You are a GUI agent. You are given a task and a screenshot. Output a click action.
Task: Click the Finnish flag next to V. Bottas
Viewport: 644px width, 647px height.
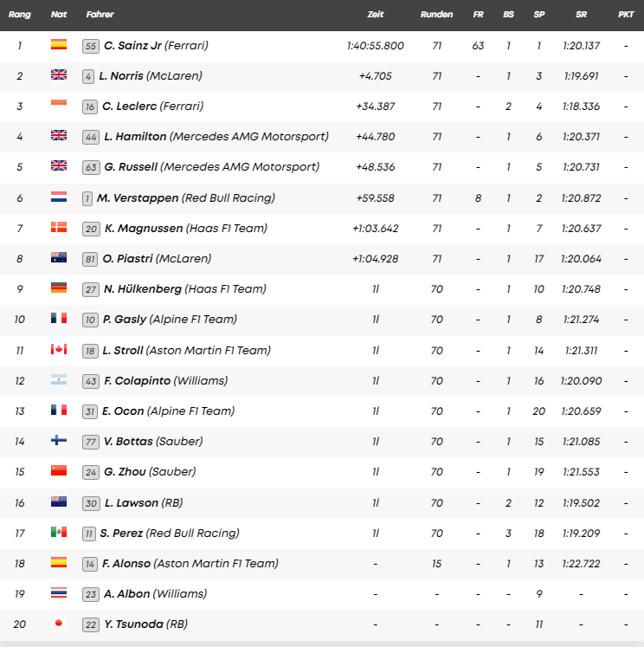click(59, 441)
